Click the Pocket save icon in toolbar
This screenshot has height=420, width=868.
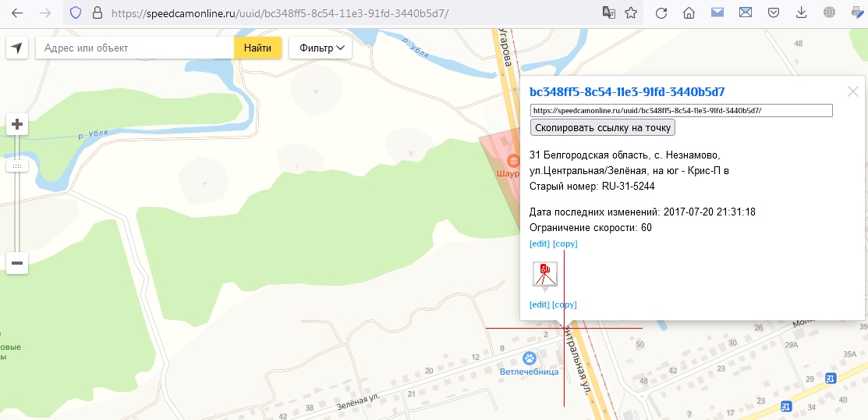(x=773, y=13)
